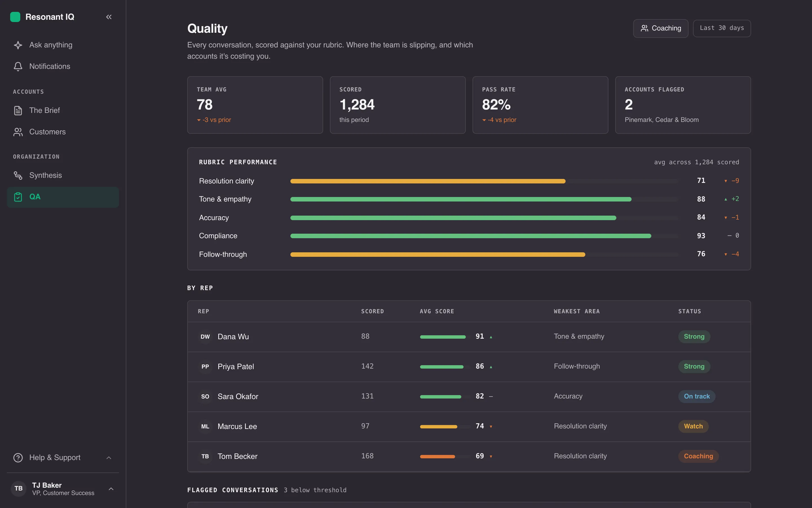Go to the Customers page

(x=63, y=132)
